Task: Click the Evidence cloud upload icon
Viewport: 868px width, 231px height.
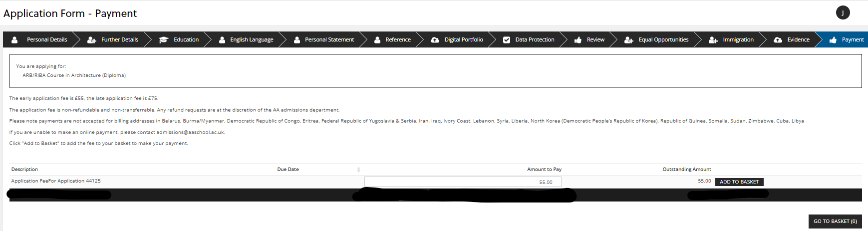Action: pos(778,40)
